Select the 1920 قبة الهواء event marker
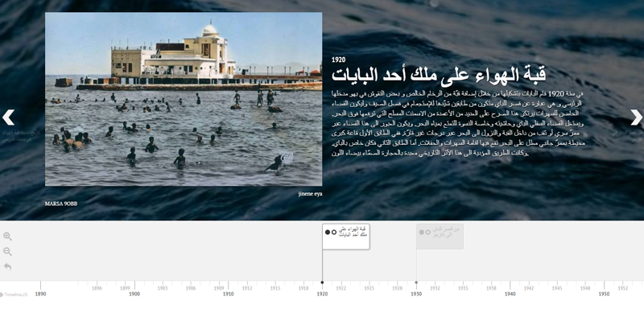The height and width of the screenshot is (309, 644). (346, 237)
